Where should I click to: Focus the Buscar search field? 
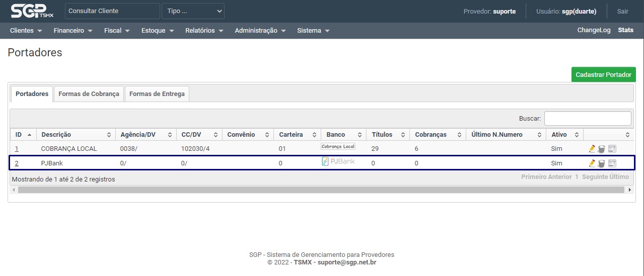pos(587,119)
